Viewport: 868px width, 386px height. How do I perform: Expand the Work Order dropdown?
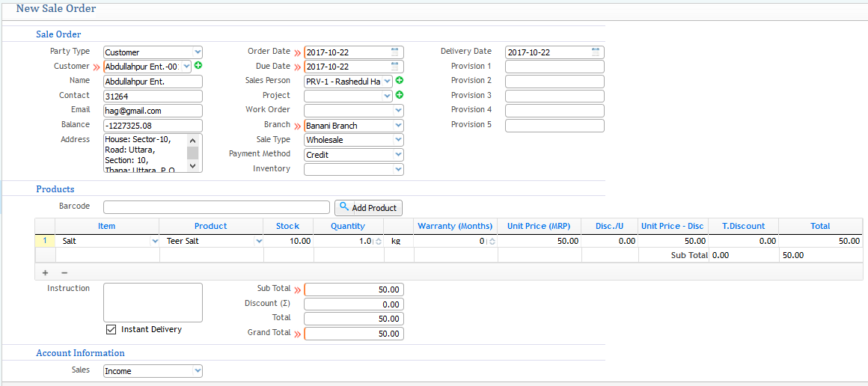click(398, 110)
